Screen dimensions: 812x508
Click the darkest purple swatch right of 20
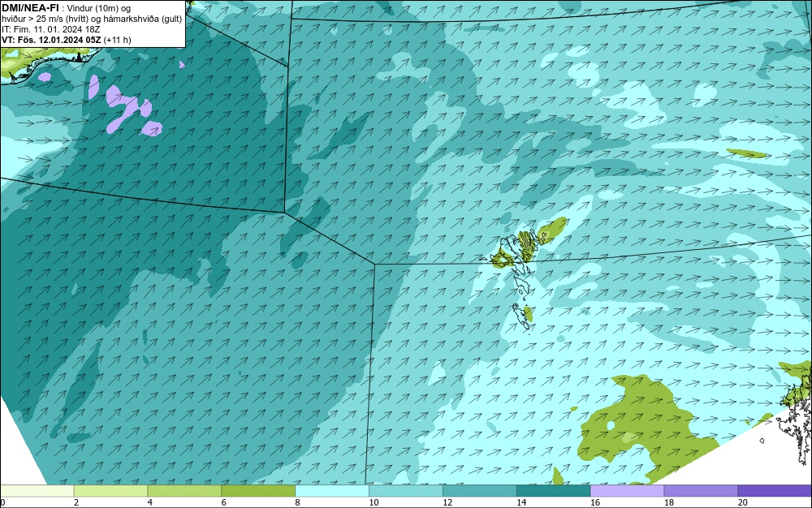pyautogui.click(x=775, y=491)
